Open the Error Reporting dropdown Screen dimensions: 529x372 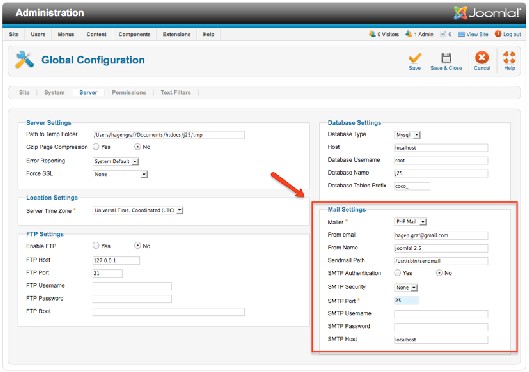coord(116,162)
